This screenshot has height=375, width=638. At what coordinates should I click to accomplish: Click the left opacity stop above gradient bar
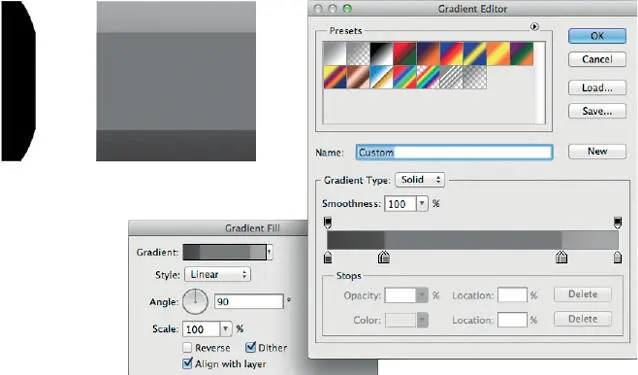pos(328,222)
